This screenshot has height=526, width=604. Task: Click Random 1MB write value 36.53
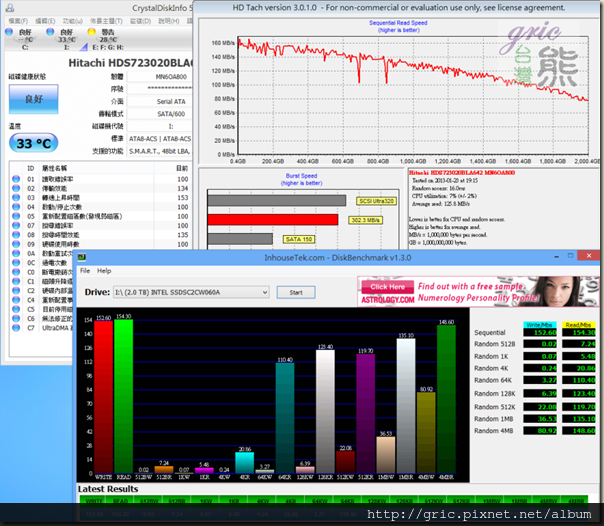click(x=540, y=419)
